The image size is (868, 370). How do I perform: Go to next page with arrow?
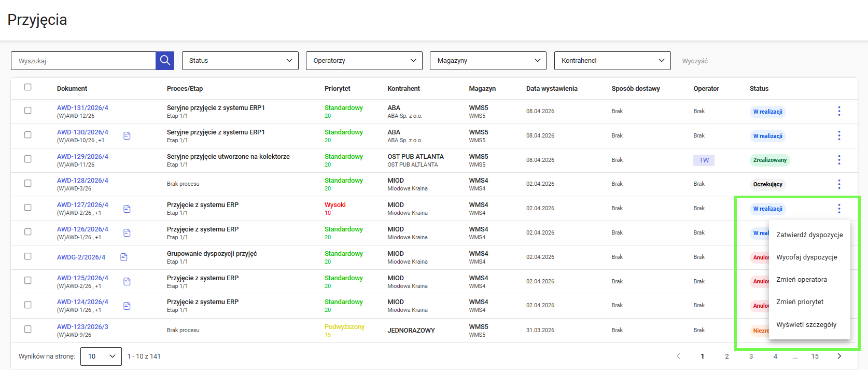point(839,356)
